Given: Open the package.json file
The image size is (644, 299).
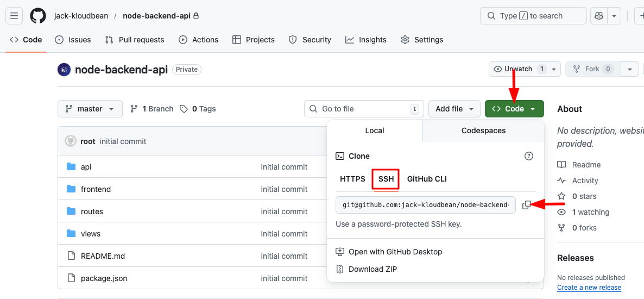Looking at the screenshot, I should coord(104,278).
